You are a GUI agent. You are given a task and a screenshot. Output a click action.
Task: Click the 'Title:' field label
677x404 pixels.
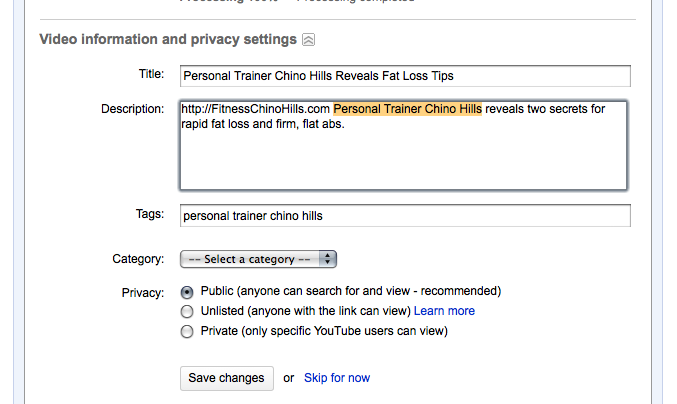150,74
